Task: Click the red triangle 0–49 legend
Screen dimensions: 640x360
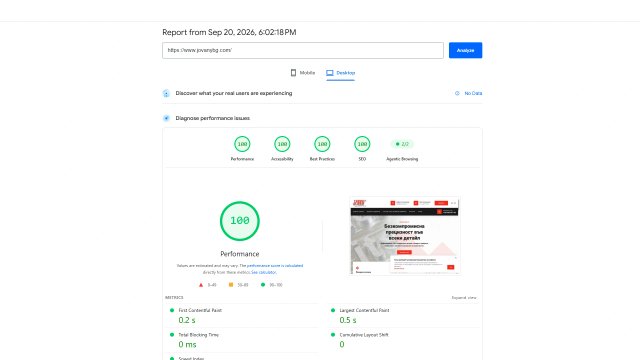Action: pos(207,285)
